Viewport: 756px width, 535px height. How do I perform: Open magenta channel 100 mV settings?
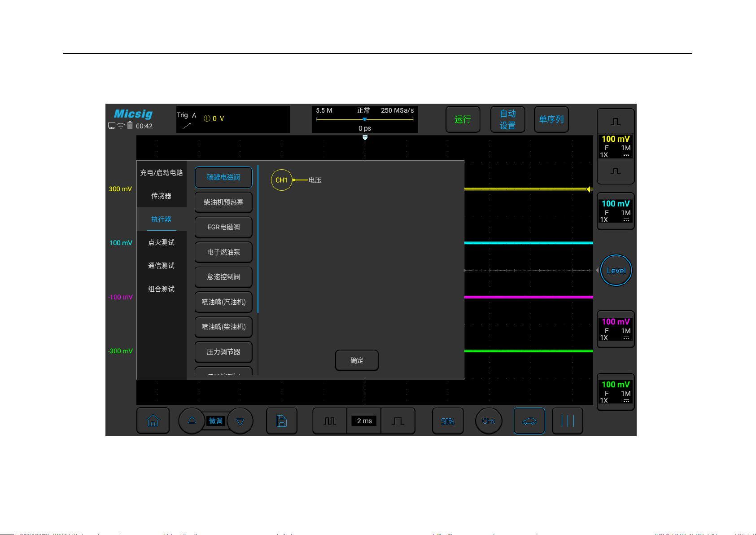coord(616,329)
